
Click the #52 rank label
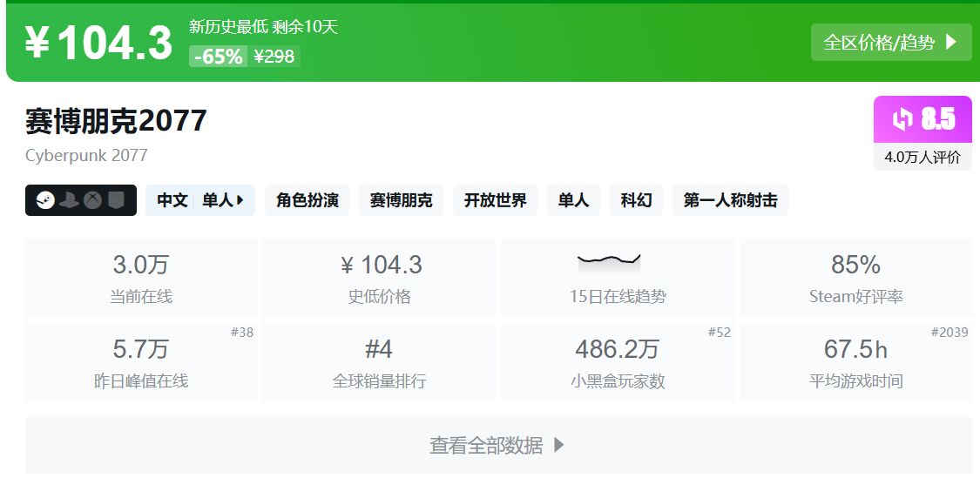719,333
